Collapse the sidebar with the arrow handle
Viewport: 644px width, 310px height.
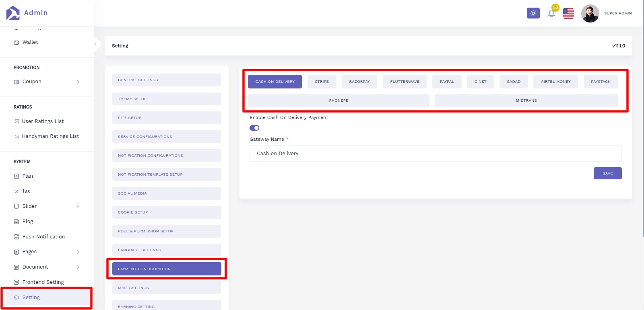(95, 44)
